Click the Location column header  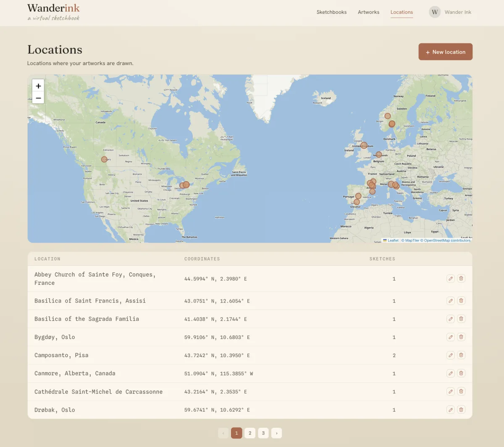(47, 259)
